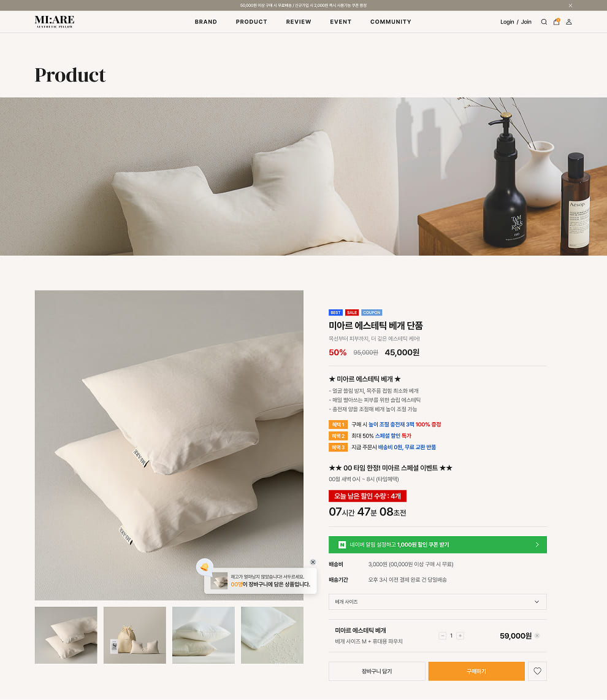Open the PRODUCT menu

pyautogui.click(x=251, y=22)
